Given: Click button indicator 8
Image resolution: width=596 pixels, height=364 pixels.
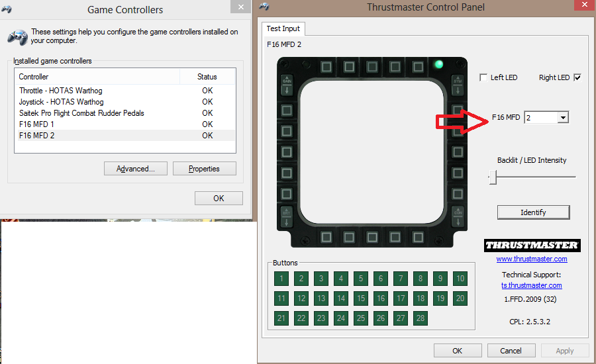Looking at the screenshot, I should click(421, 279).
